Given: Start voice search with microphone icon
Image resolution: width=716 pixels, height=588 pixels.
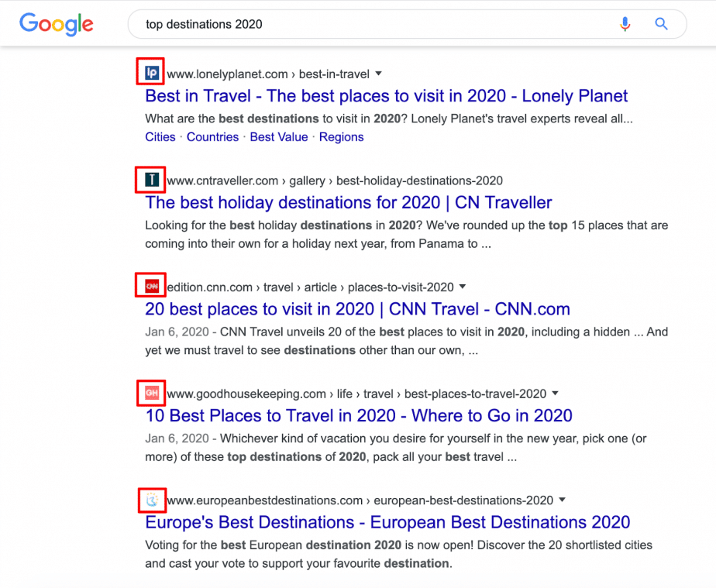Looking at the screenshot, I should point(625,24).
